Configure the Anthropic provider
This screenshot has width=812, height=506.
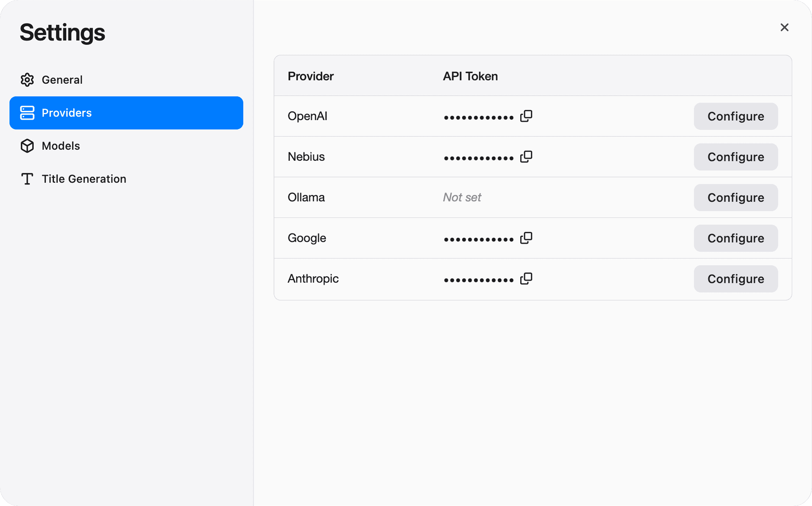click(735, 279)
